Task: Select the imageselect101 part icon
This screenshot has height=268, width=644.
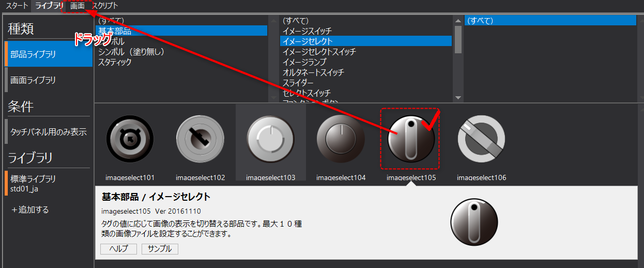Action: click(x=130, y=138)
